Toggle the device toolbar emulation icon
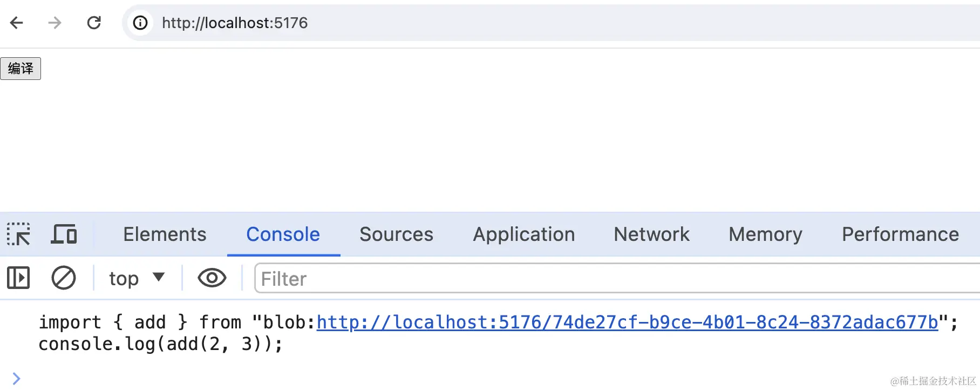Viewport: 980px width, 390px height. click(x=64, y=234)
